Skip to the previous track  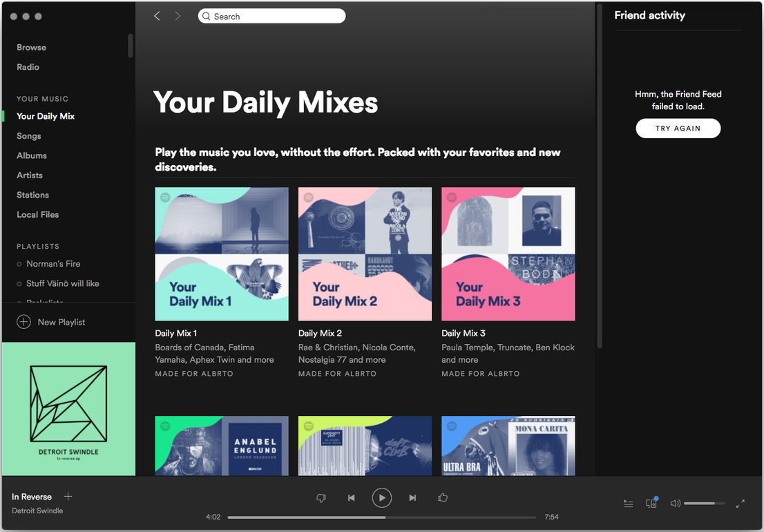pos(351,497)
